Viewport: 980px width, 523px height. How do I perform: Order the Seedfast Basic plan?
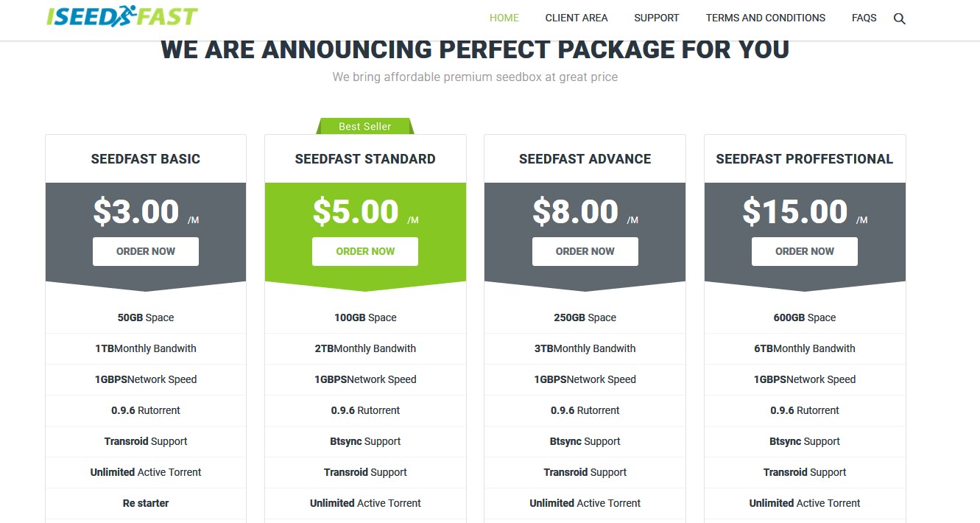click(146, 251)
